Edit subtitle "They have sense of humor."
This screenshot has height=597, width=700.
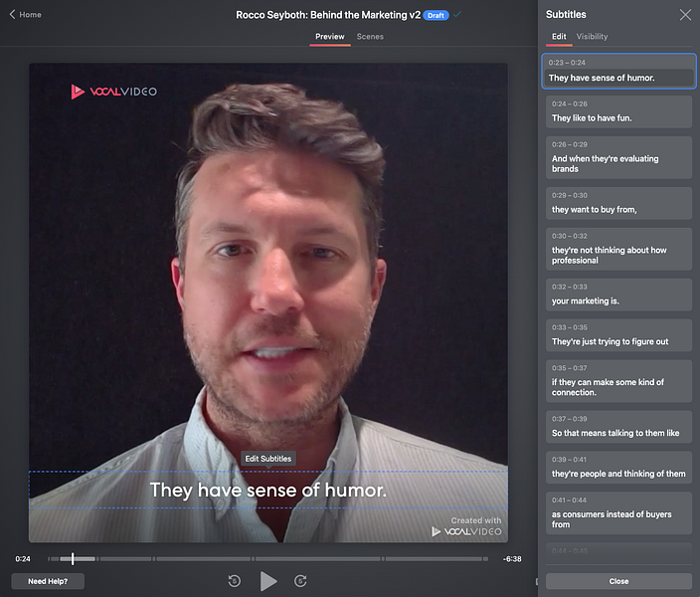[x=618, y=71]
